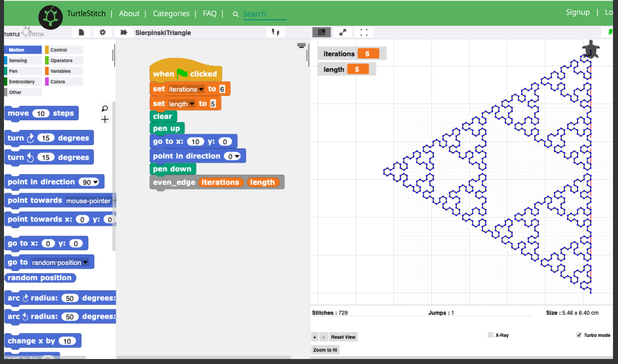The width and height of the screenshot is (618, 364).
Task: Toggle the small stage size icon
Action: tap(322, 32)
